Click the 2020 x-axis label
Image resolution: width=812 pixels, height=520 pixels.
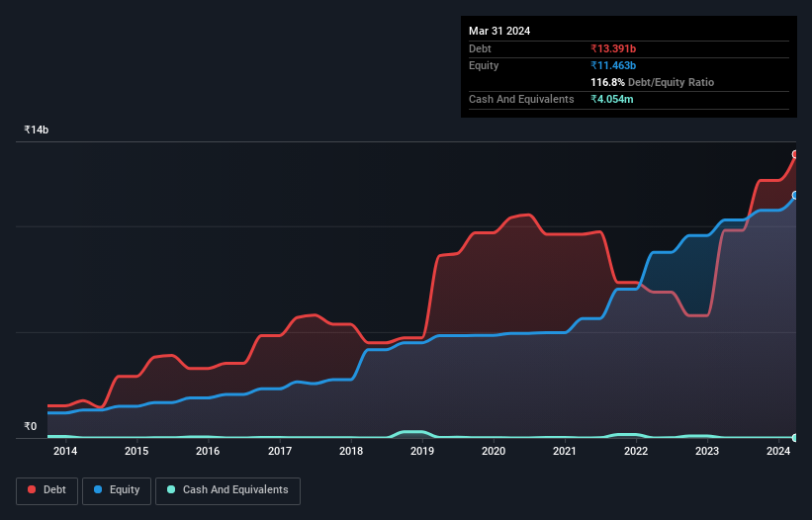coord(494,451)
